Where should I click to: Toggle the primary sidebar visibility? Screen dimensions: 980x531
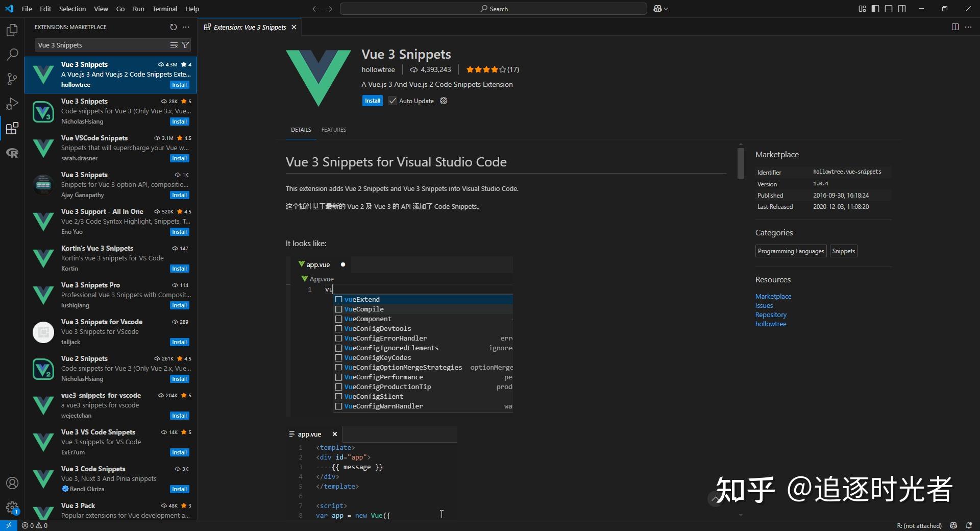pos(875,9)
